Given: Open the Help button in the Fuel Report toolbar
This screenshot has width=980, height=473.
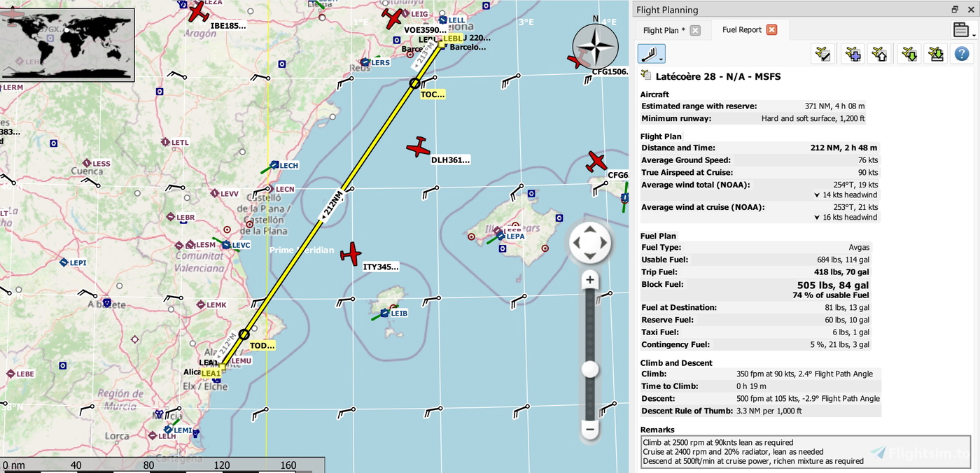Looking at the screenshot, I should pos(961,53).
